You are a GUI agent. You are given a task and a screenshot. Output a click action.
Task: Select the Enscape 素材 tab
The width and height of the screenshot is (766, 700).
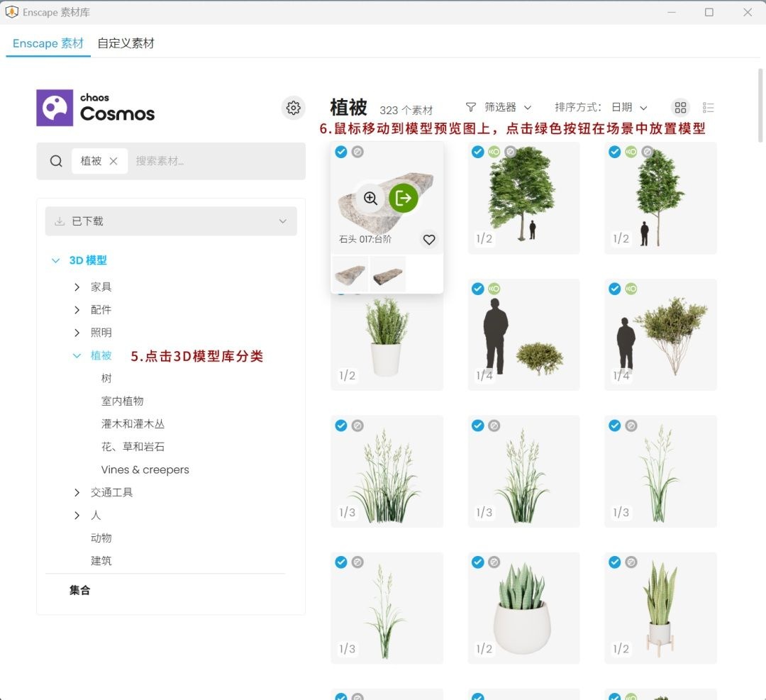(x=48, y=43)
